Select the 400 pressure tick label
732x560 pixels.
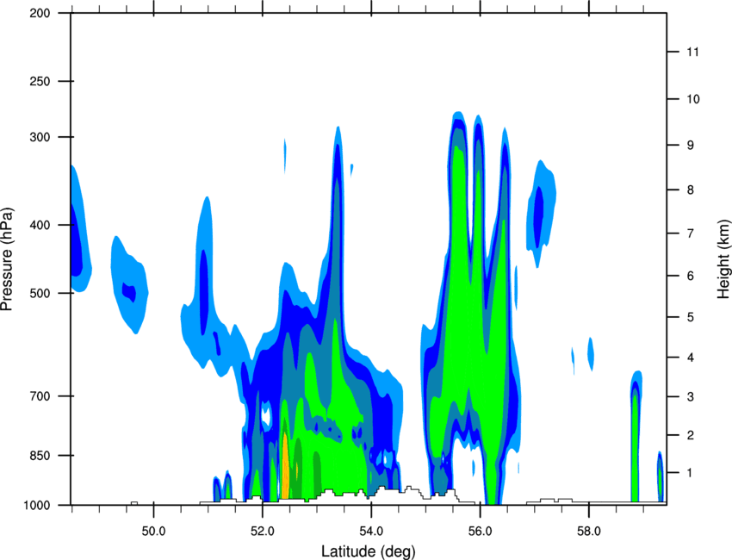click(x=40, y=225)
